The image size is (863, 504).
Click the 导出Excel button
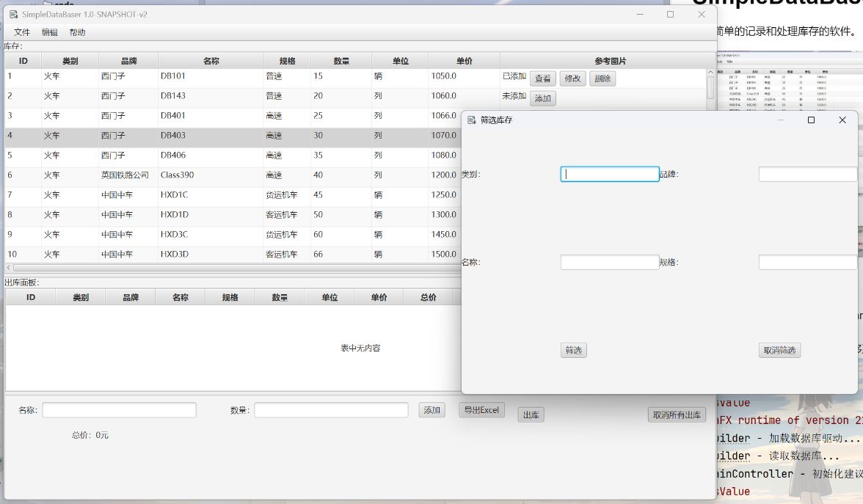[481, 410]
